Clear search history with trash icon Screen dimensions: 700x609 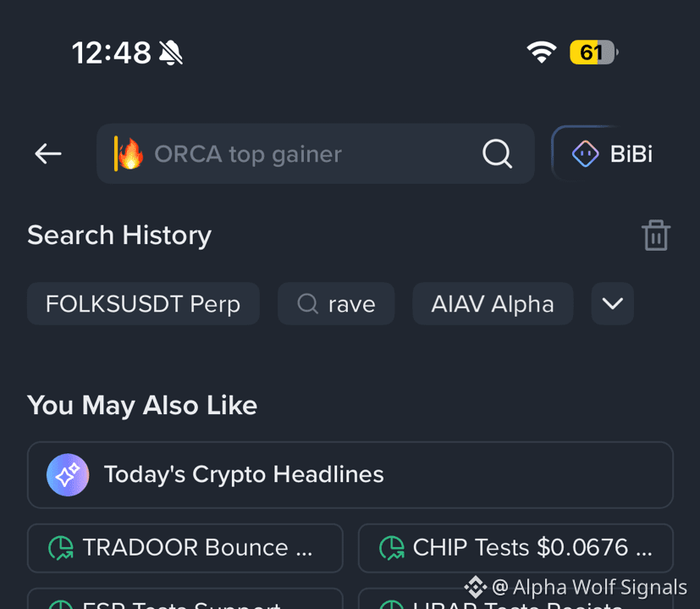click(x=656, y=235)
